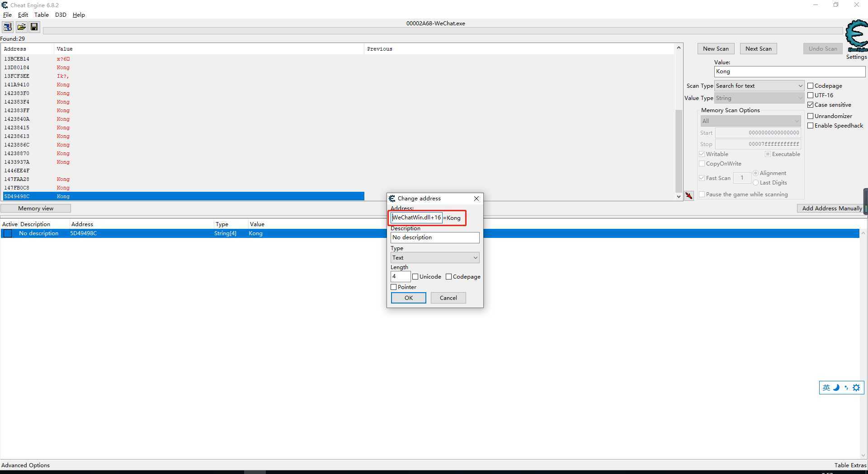Viewport: 868px width, 474px height.
Task: Click the scan progress bar
Action: tap(443, 31)
